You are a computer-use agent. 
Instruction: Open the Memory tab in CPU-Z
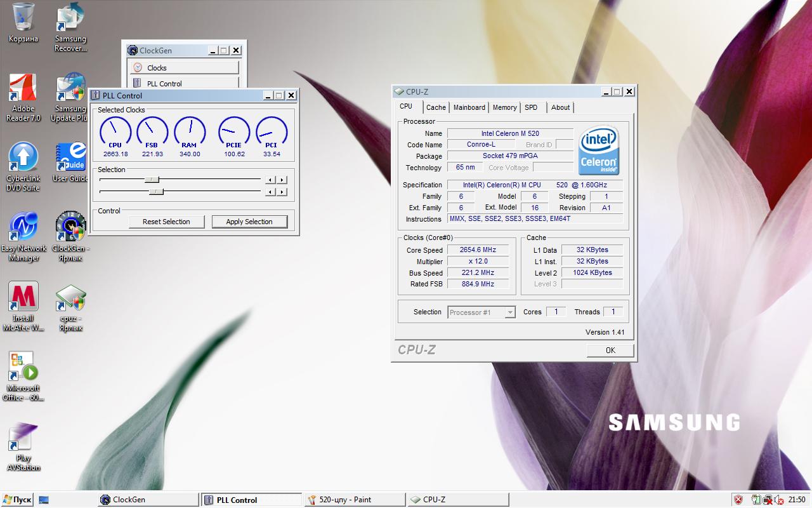point(505,107)
